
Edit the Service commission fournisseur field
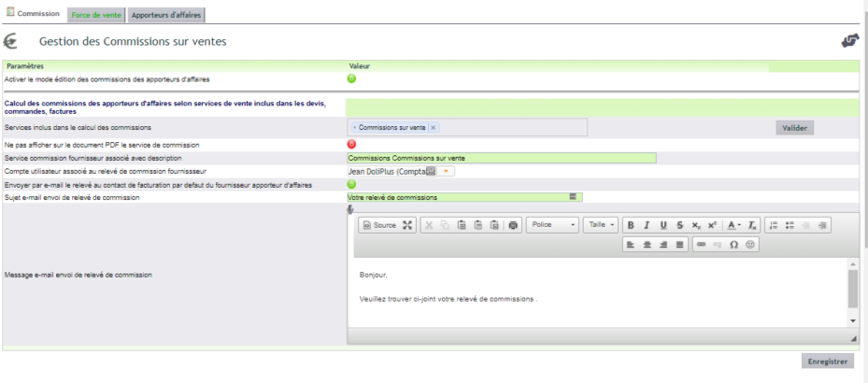(502, 158)
